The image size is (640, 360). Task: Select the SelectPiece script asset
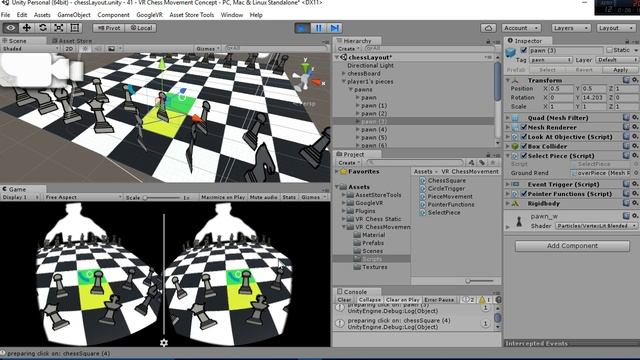coord(444,213)
